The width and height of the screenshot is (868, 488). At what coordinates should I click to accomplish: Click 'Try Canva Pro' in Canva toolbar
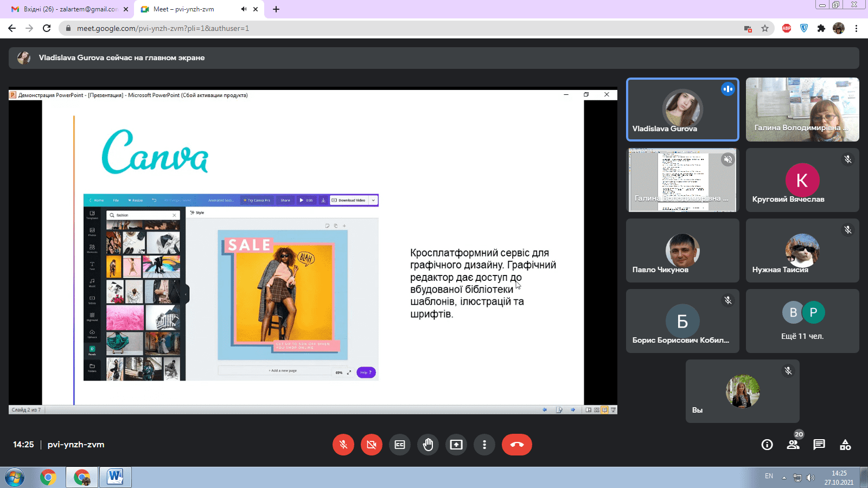pyautogui.click(x=257, y=200)
